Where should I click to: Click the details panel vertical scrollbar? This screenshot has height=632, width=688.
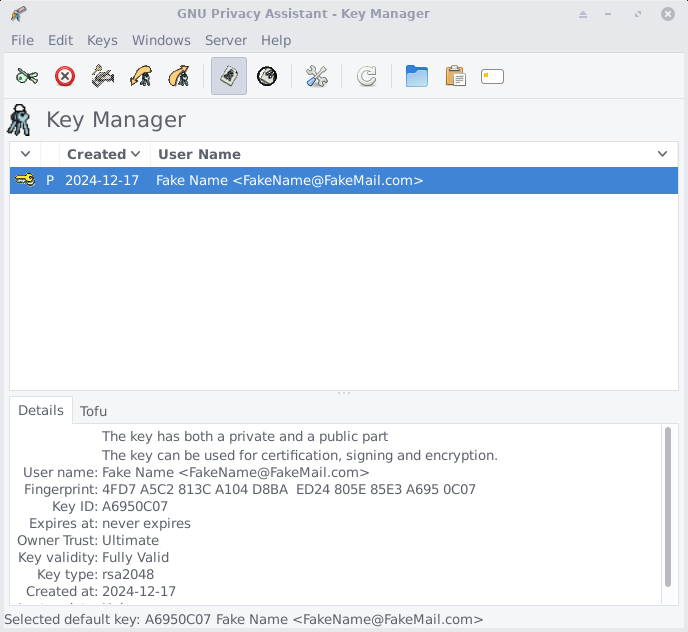pyautogui.click(x=667, y=507)
